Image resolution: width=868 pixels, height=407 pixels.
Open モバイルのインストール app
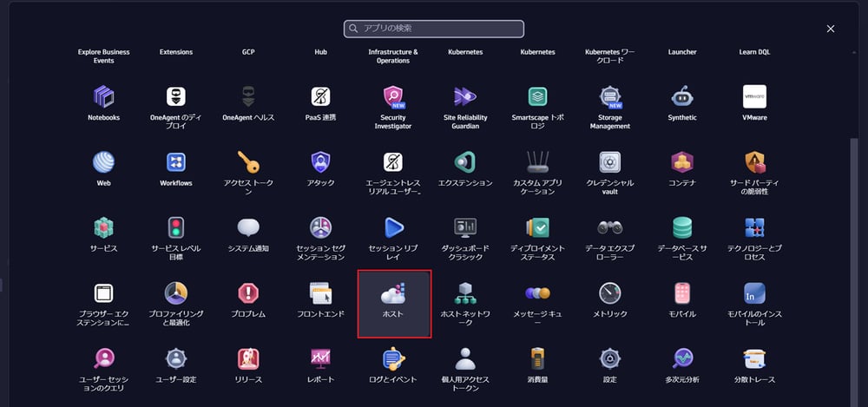pos(754,302)
